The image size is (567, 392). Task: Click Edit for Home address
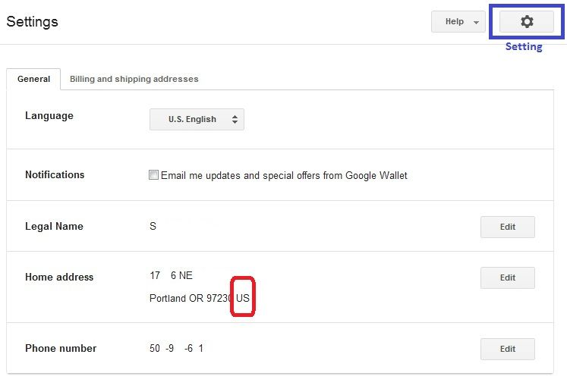[507, 278]
